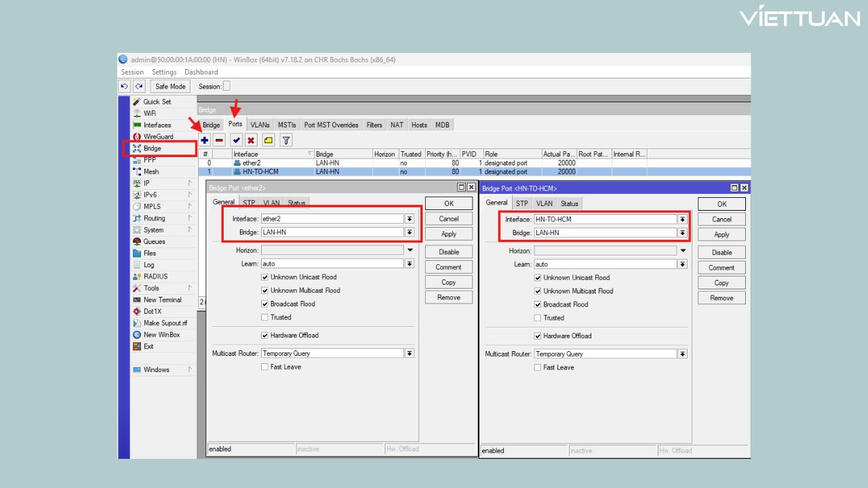Click the Safe Mode button
Screen dimensions: 868x488
tap(170, 87)
